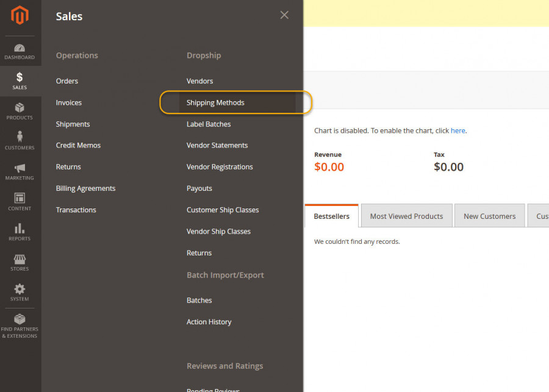Screen dimensions: 549x392
Task: Click the Revenue $0.00 value
Action: (x=329, y=167)
